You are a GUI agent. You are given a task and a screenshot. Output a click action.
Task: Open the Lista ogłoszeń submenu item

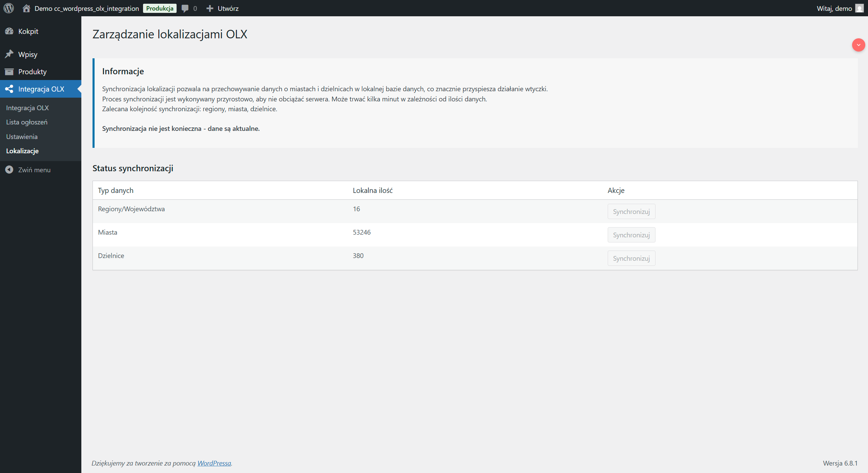pyautogui.click(x=27, y=122)
